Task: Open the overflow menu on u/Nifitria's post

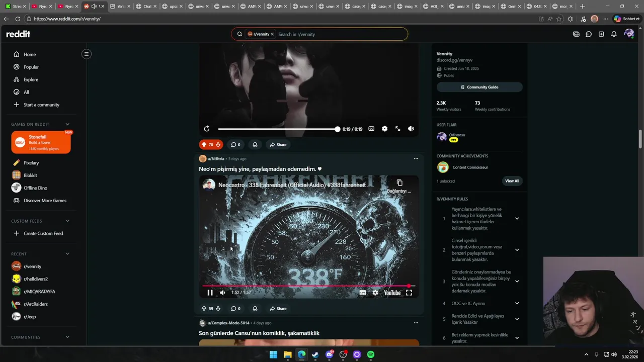Action: pos(416,158)
